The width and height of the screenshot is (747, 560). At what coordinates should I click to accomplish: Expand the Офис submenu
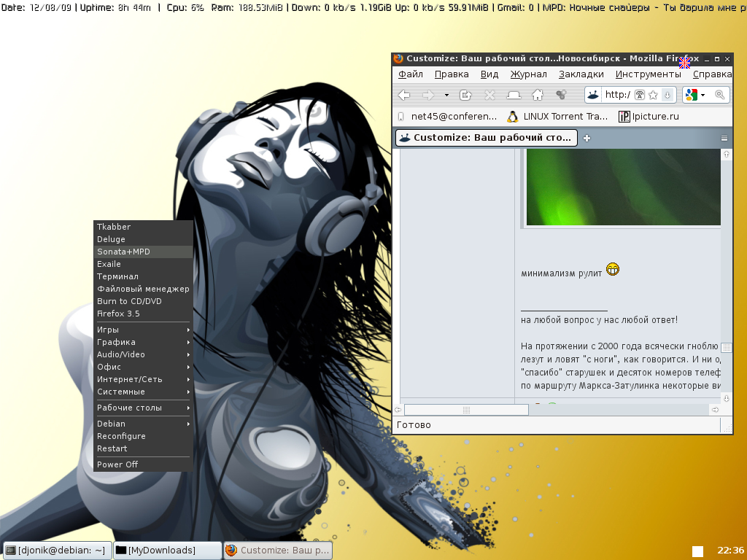[x=143, y=367]
